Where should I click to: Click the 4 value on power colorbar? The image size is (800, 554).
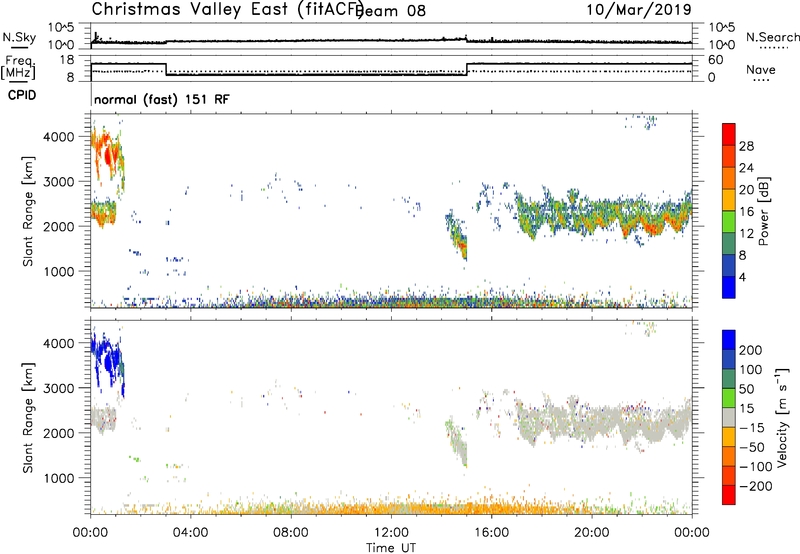pos(742,277)
